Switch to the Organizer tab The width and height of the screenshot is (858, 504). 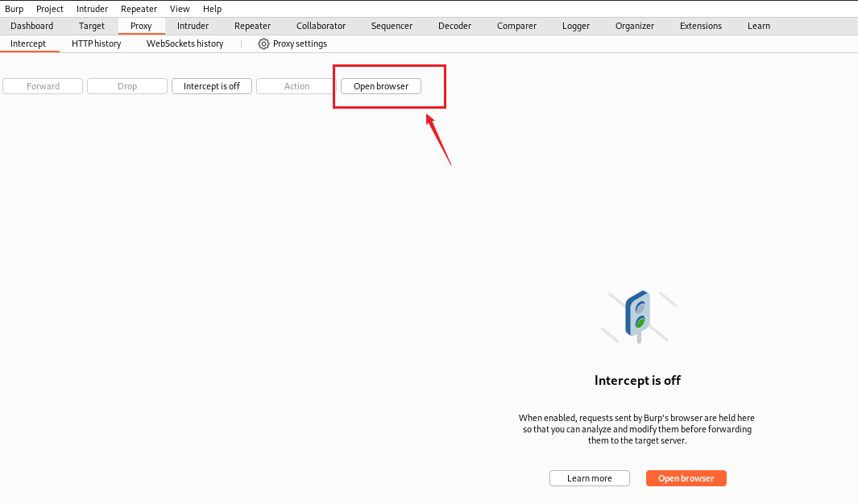635,26
